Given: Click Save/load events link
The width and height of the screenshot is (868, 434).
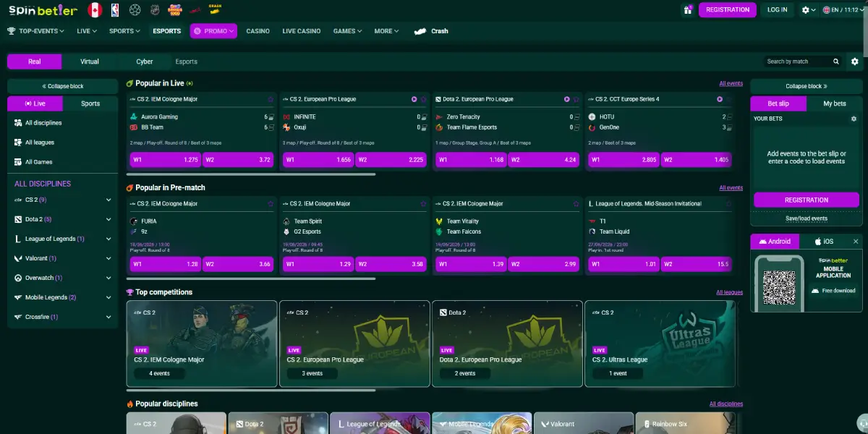Looking at the screenshot, I should (807, 218).
